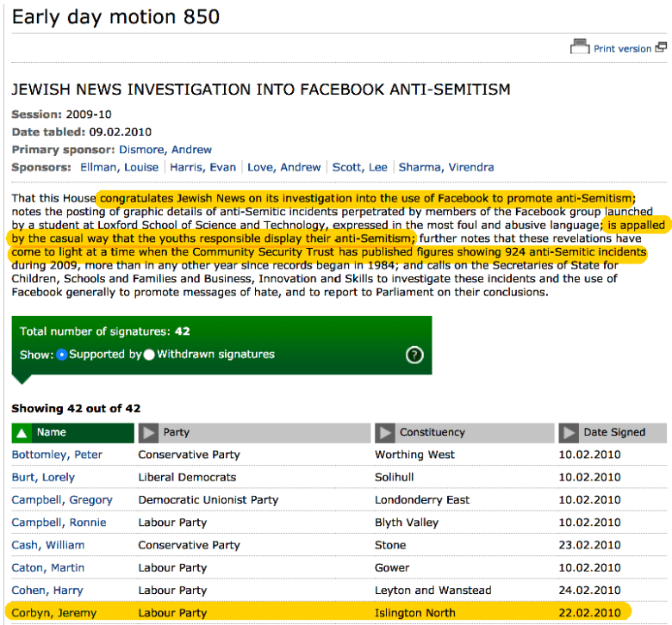Open Cash, William signatory link

pos(48,545)
